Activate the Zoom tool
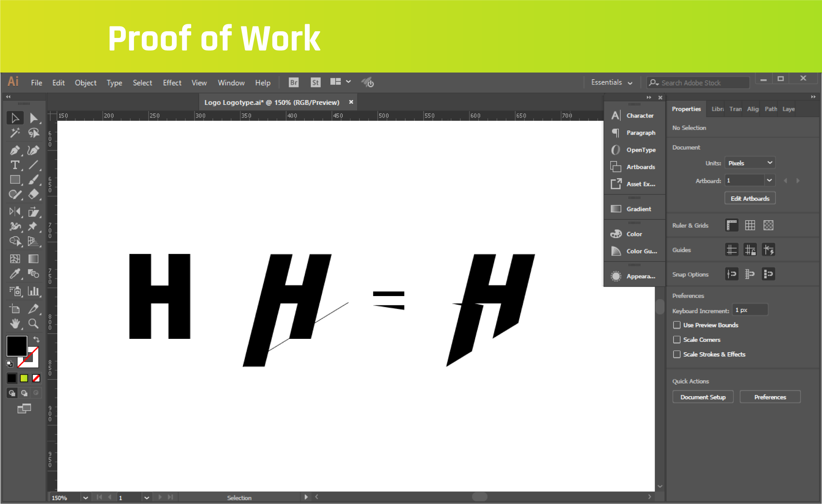 pos(33,324)
